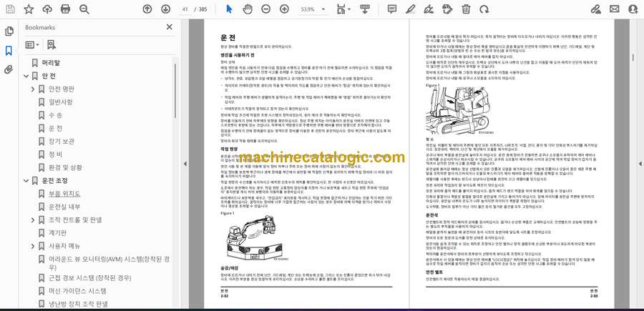Close the Bookmarks panel
The width and height of the screenshot is (644, 311).
170,27
